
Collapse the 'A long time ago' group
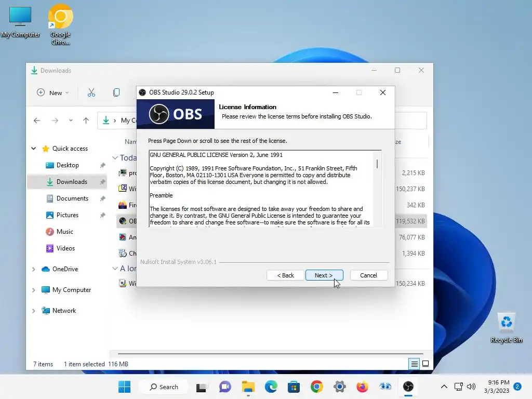[115, 269]
